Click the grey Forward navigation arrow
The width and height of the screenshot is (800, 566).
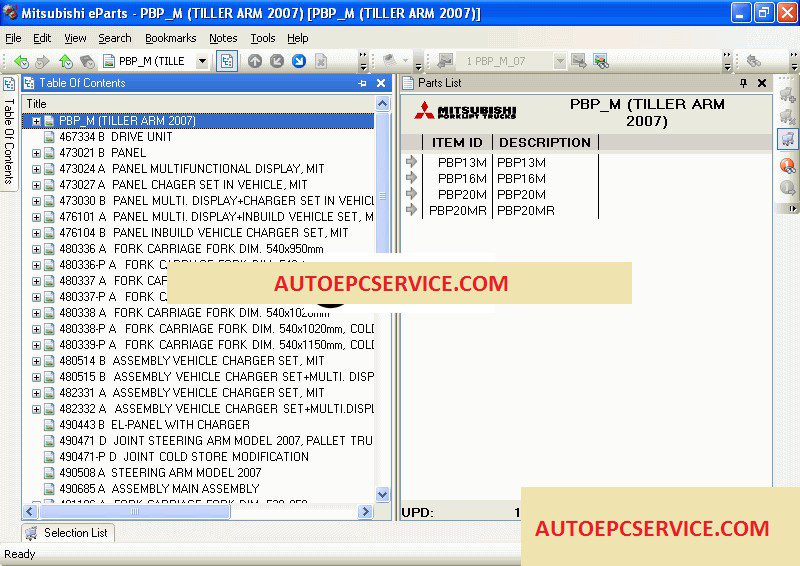(x=42, y=62)
